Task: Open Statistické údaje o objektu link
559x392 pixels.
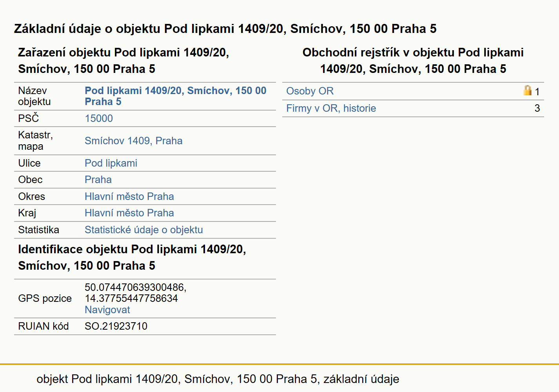Action: 143,230
